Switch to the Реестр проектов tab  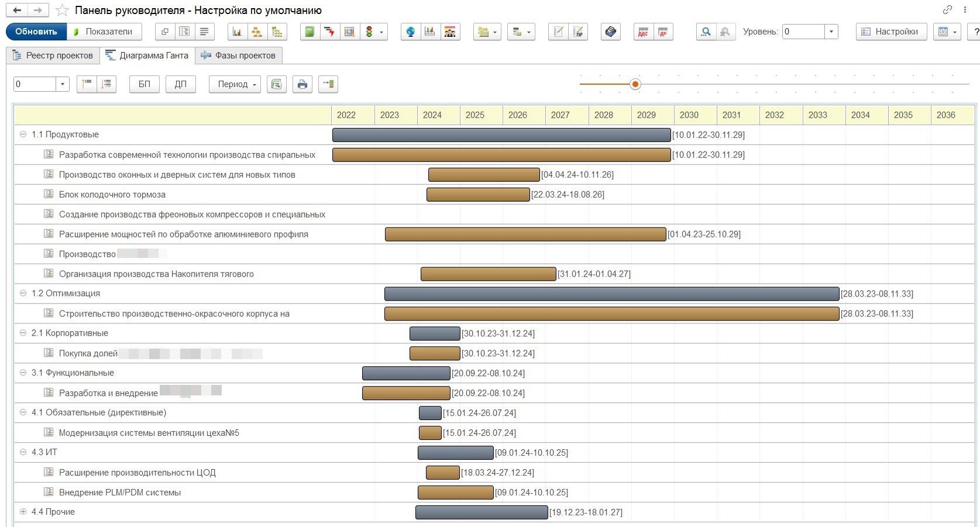coord(53,56)
